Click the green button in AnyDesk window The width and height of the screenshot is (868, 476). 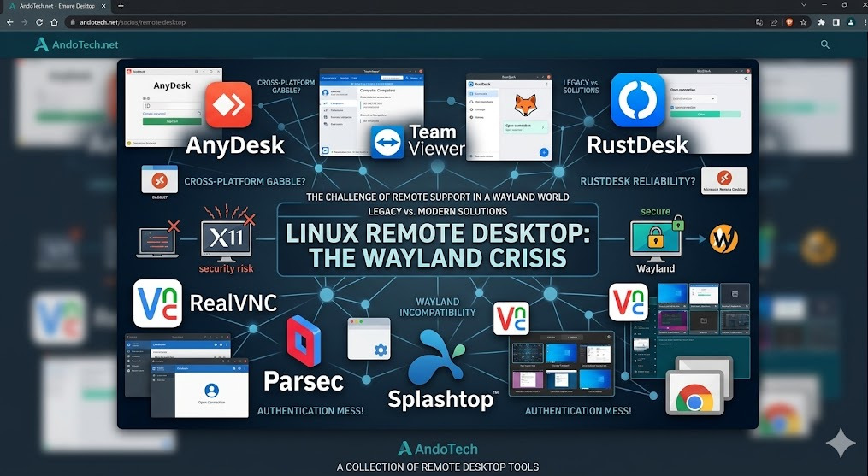(172, 121)
